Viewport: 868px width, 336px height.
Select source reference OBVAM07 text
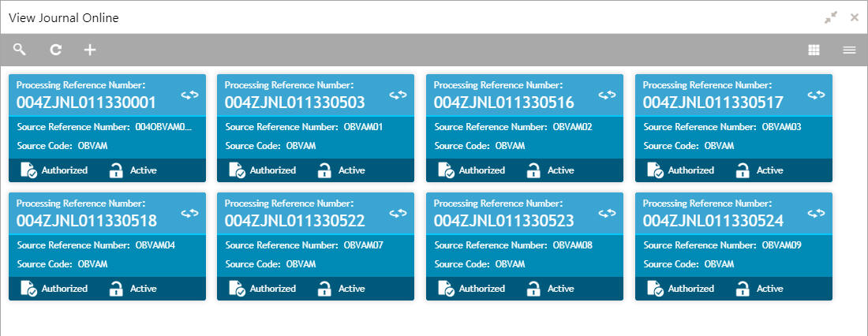(x=363, y=245)
